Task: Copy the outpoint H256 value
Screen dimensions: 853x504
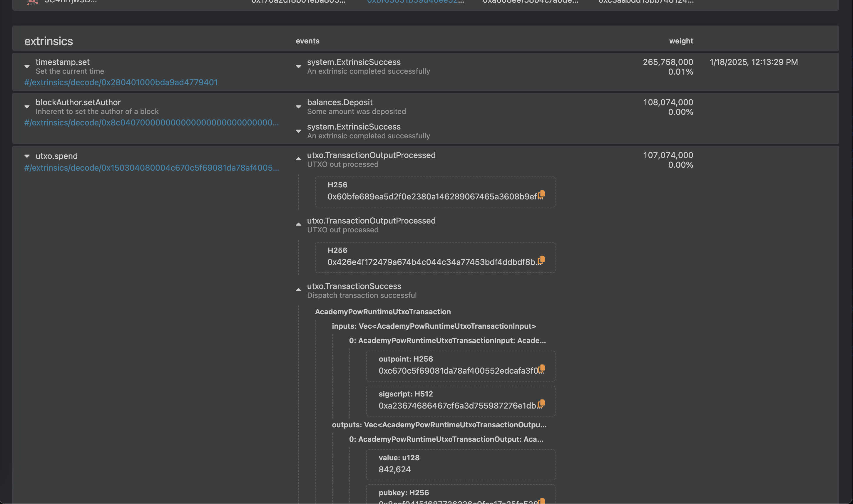Action: pos(542,368)
